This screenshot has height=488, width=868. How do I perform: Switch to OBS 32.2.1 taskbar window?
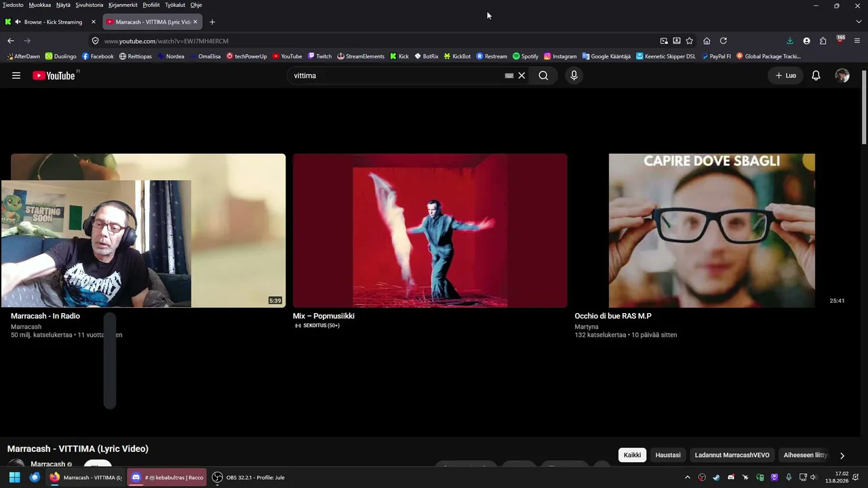pyautogui.click(x=248, y=477)
